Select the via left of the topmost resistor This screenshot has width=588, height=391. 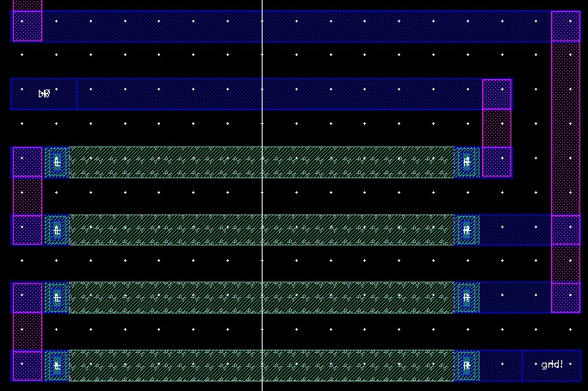coord(28,162)
